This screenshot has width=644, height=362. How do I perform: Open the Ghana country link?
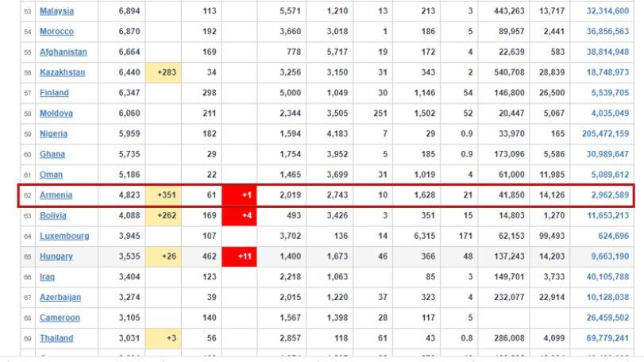[x=52, y=154]
